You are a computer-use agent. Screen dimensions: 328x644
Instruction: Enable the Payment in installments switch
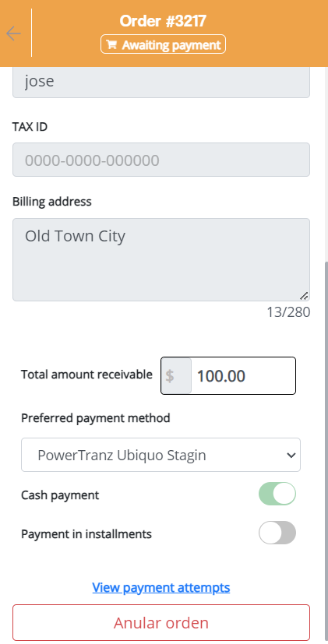tap(277, 533)
